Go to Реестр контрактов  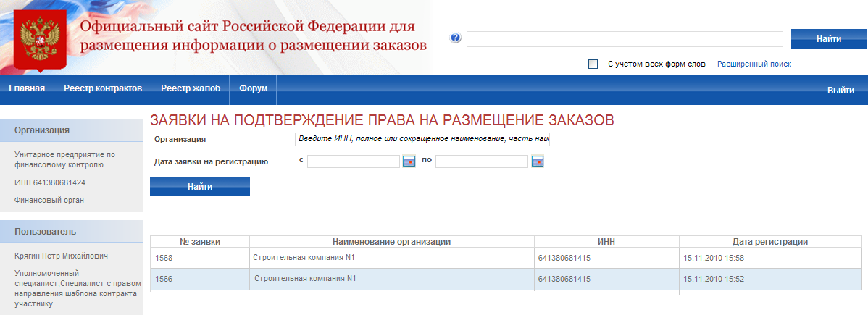(103, 88)
